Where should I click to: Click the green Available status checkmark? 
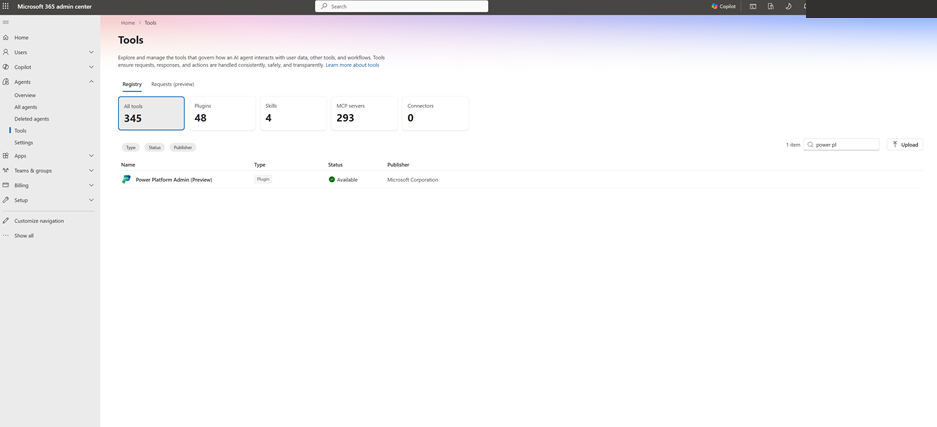pyautogui.click(x=332, y=180)
